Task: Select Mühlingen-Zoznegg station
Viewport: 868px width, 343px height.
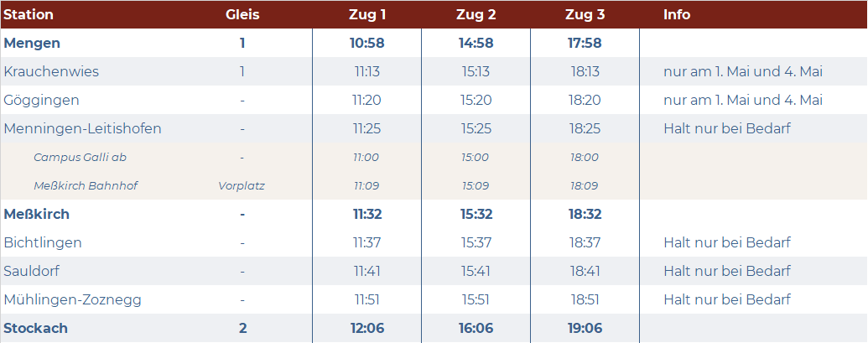Action: tap(72, 300)
